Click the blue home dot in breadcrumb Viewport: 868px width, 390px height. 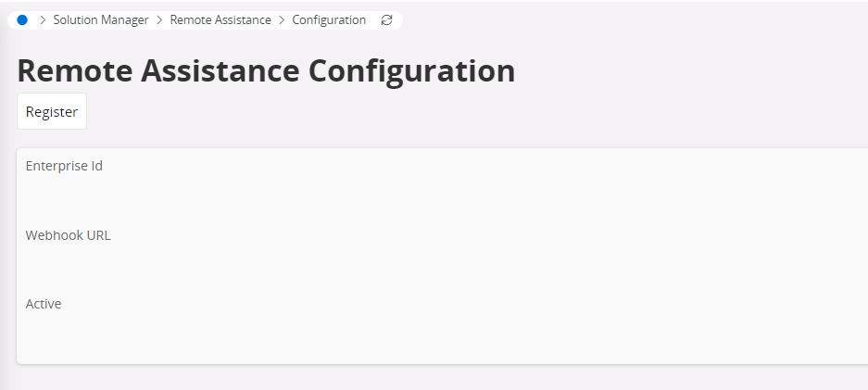click(x=22, y=19)
